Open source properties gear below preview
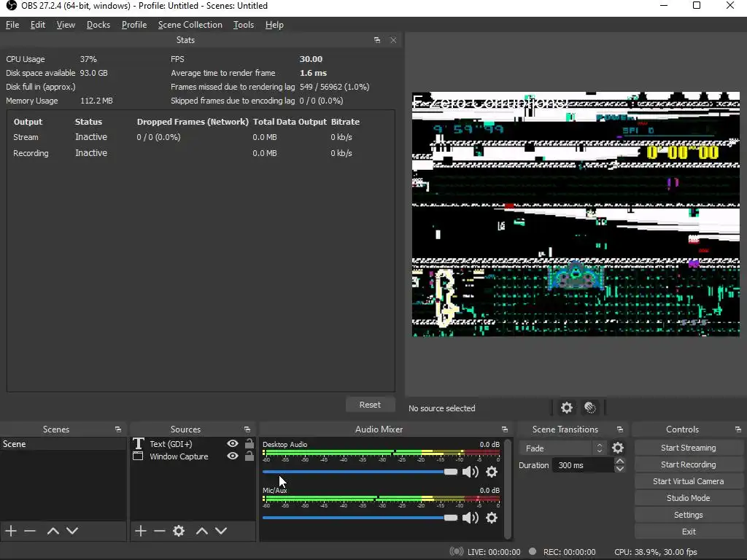Screen dimensions: 747x560 coord(566,408)
